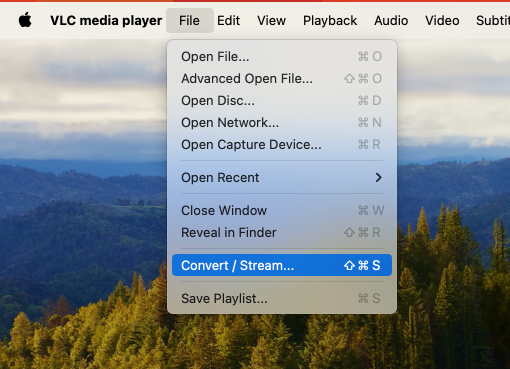This screenshot has height=369, width=510.
Task: Expand the Open Recent submenu
Action: click(282, 178)
